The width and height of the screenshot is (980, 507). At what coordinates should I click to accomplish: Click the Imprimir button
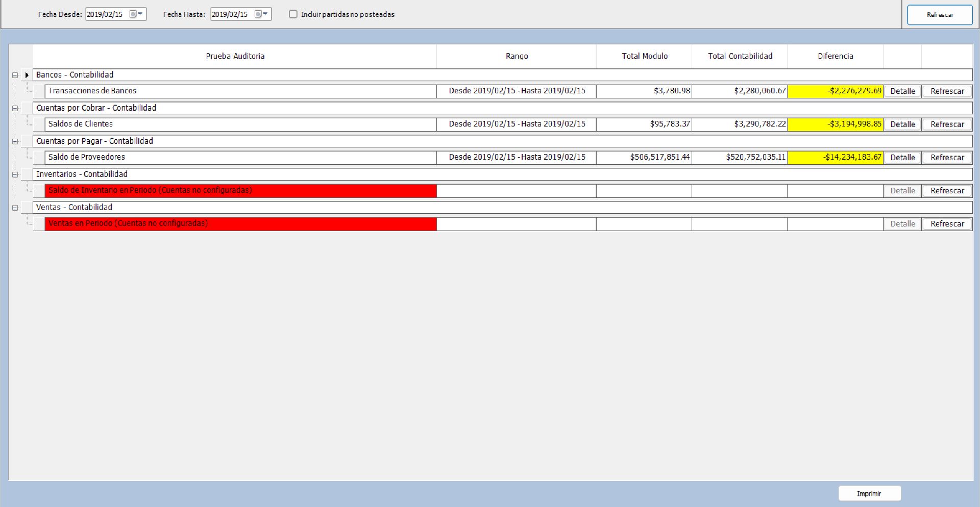(x=869, y=493)
